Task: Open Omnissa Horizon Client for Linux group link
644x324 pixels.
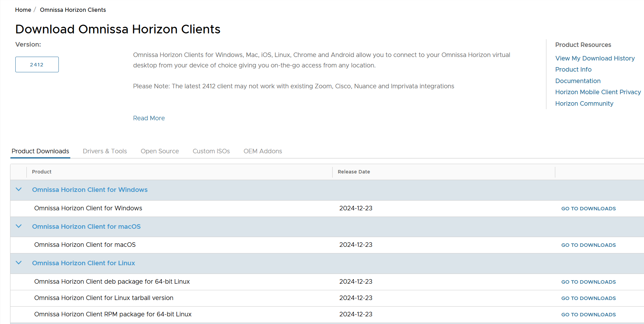Action: pyautogui.click(x=84, y=263)
